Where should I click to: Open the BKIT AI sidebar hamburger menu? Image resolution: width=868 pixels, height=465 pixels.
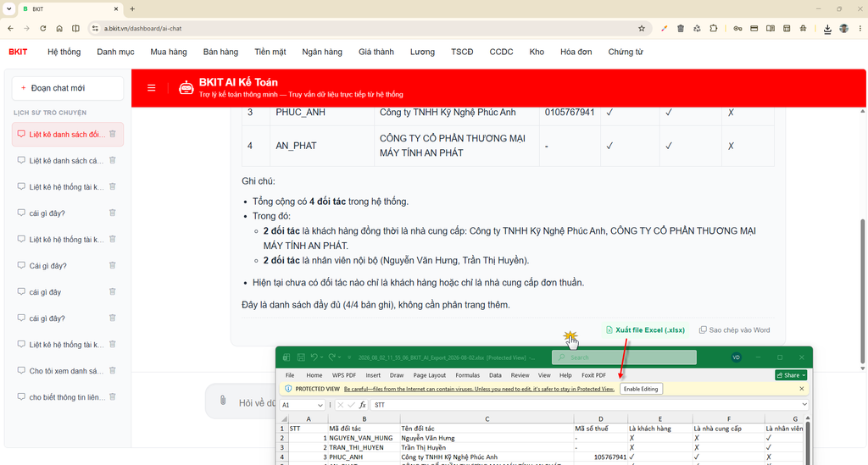pyautogui.click(x=151, y=88)
